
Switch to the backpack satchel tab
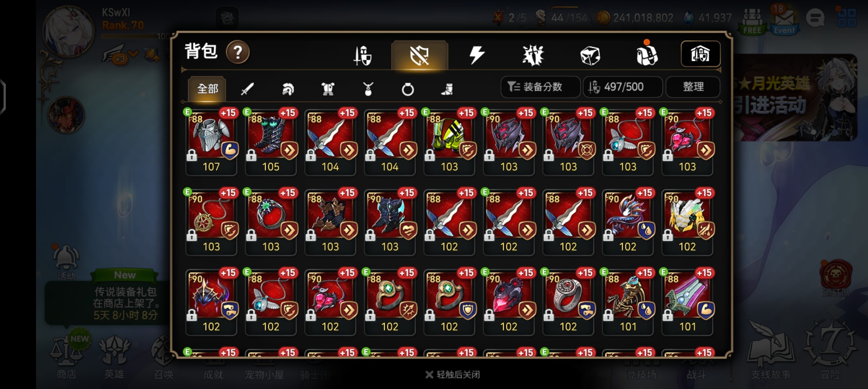point(647,55)
